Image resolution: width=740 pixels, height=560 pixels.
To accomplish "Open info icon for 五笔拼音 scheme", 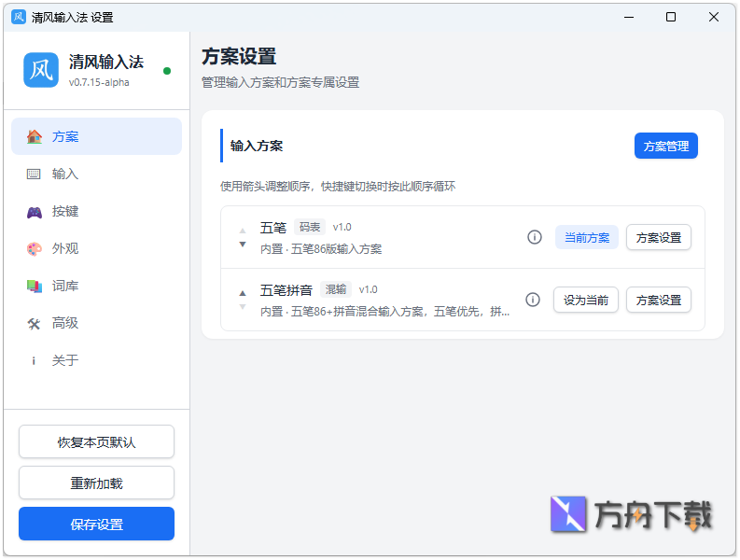I will (533, 300).
